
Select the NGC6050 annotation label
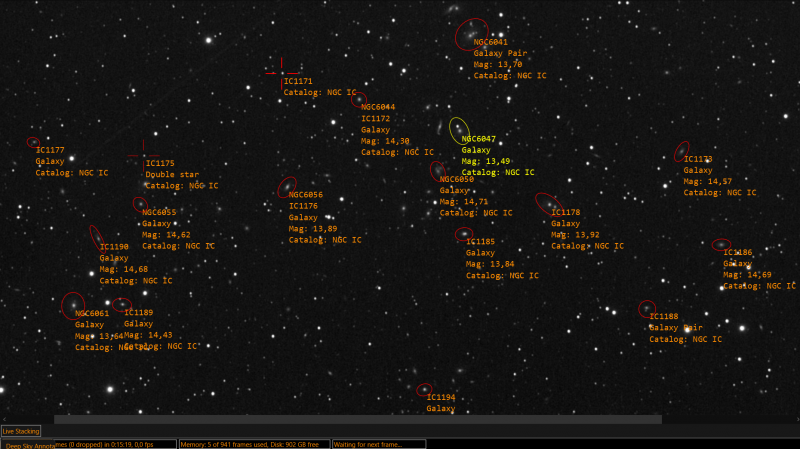(x=457, y=179)
